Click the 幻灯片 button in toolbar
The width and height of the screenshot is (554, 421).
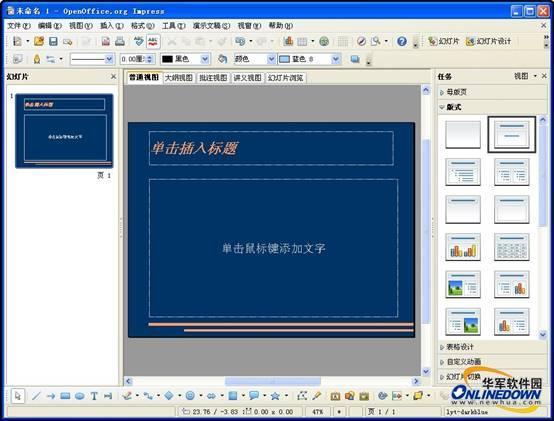443,41
